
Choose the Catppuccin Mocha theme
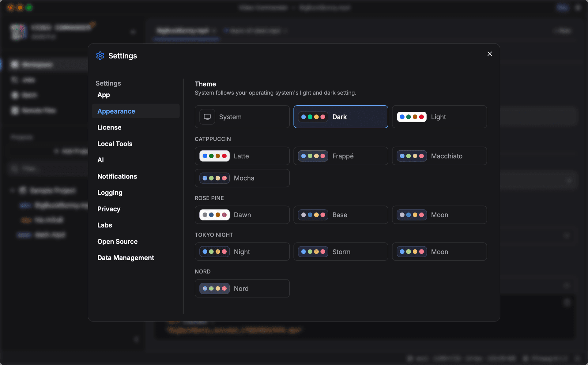(x=242, y=178)
